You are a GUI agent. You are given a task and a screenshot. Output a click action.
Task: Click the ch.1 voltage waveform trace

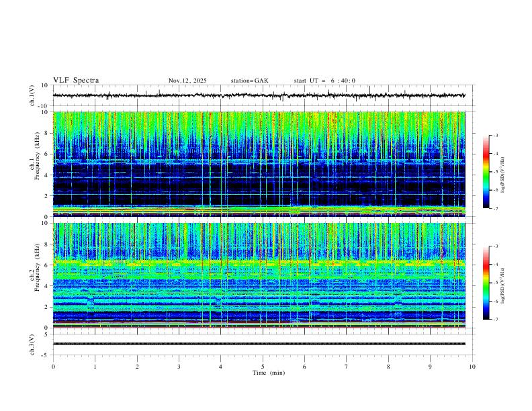pyautogui.click(x=259, y=95)
